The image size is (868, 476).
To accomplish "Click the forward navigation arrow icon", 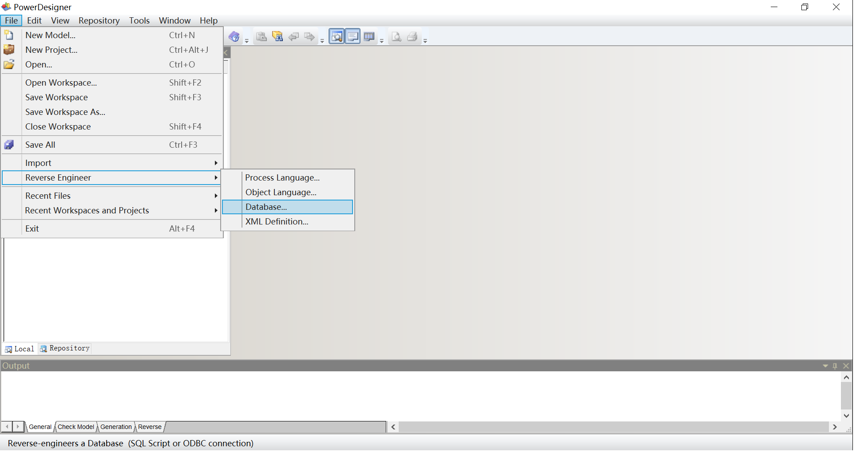I will (x=309, y=36).
